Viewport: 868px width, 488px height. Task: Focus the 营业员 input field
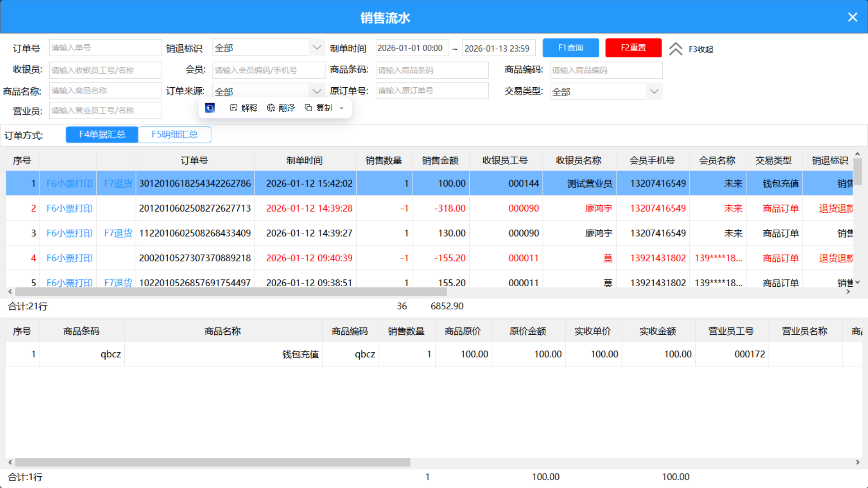tap(105, 110)
